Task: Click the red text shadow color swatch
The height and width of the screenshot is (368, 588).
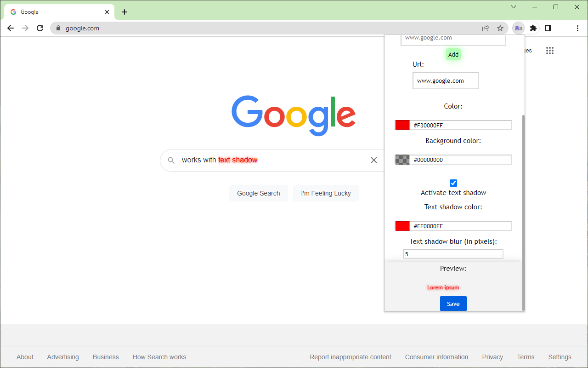Action: [x=402, y=226]
